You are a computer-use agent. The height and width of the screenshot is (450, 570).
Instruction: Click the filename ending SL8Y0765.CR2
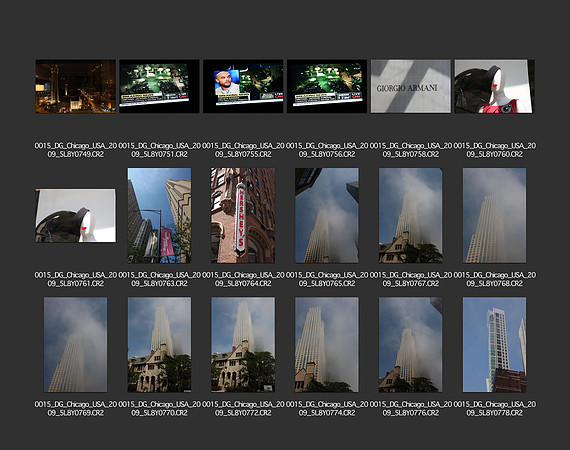(x=327, y=279)
